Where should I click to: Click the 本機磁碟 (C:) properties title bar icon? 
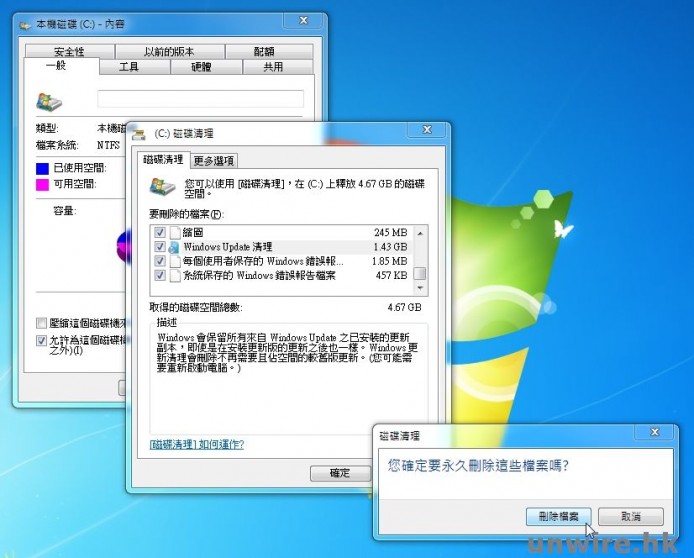(x=23, y=24)
